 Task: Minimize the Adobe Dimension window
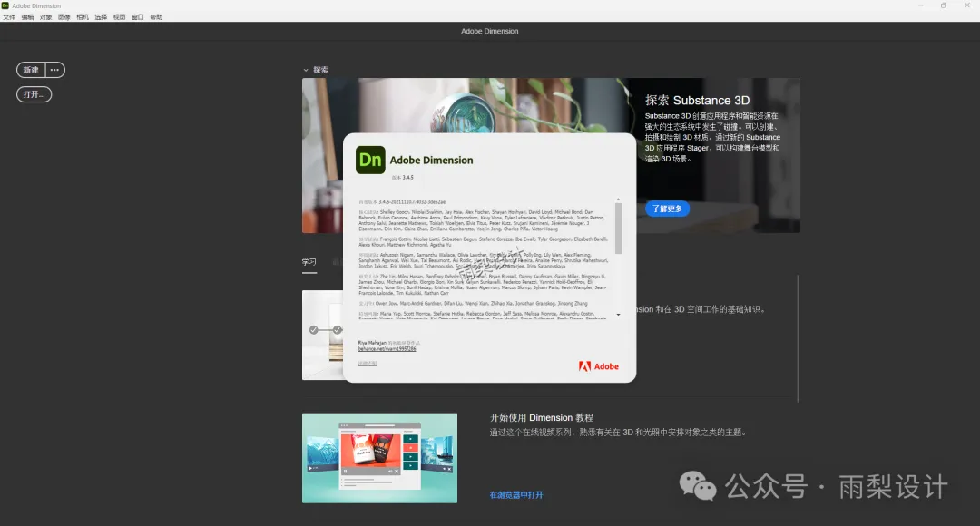tap(920, 5)
